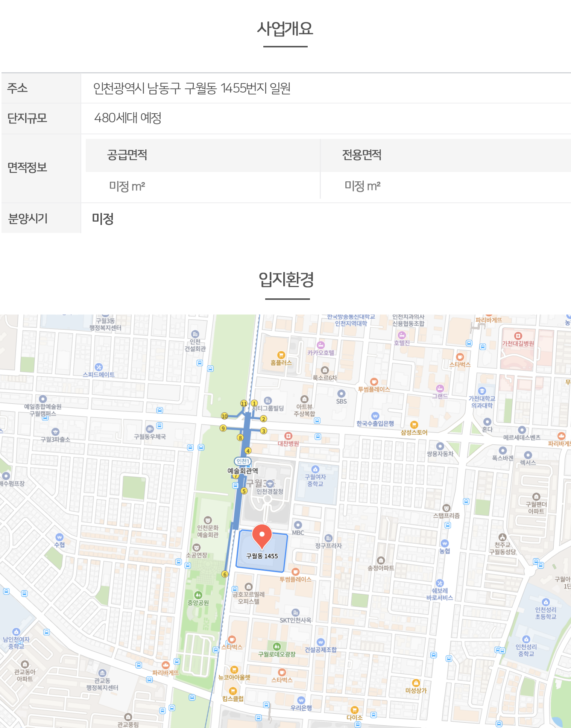
Task: Click the 구월동우체국 post office icon
Action: click(x=150, y=429)
